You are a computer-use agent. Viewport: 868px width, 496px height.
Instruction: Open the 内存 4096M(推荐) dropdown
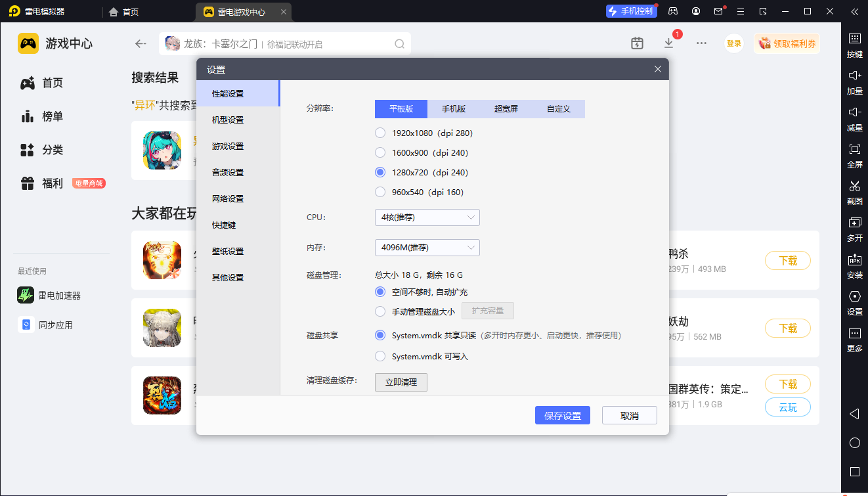pyautogui.click(x=427, y=248)
